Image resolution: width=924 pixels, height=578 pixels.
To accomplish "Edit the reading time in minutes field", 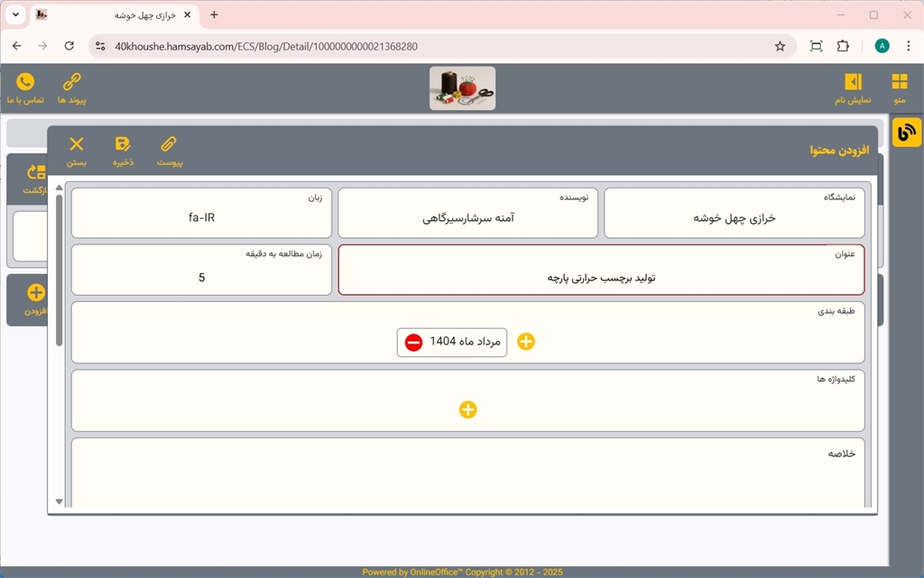I will (x=201, y=277).
